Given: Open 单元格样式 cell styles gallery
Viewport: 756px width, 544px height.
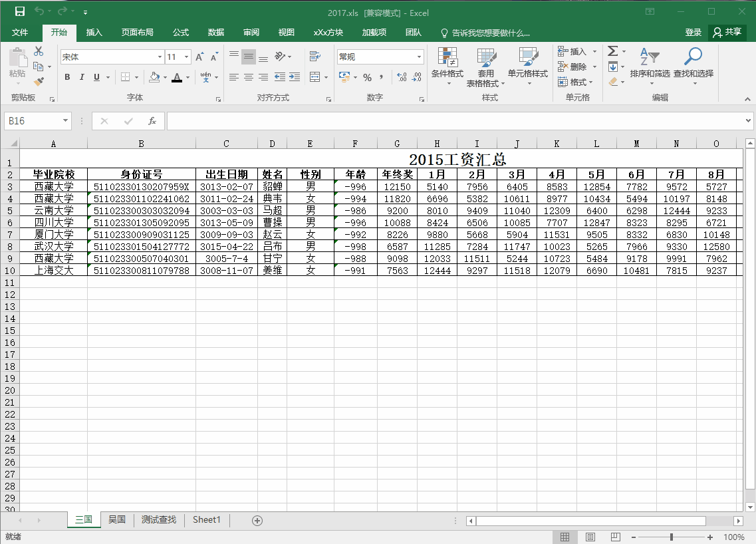Looking at the screenshot, I should coord(528,67).
